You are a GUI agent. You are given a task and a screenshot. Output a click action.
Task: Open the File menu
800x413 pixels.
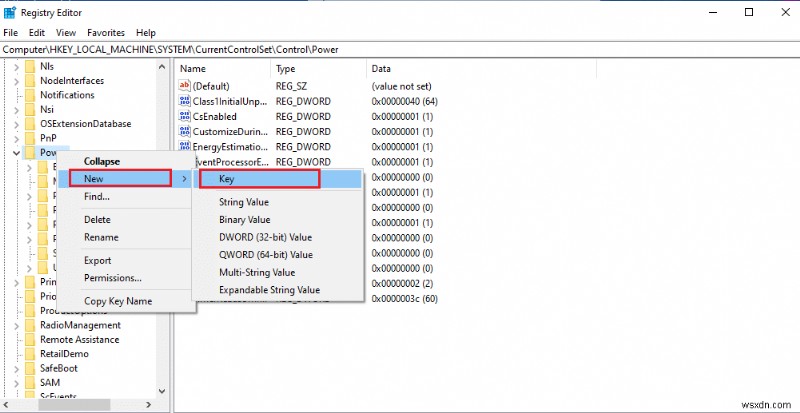click(x=10, y=33)
